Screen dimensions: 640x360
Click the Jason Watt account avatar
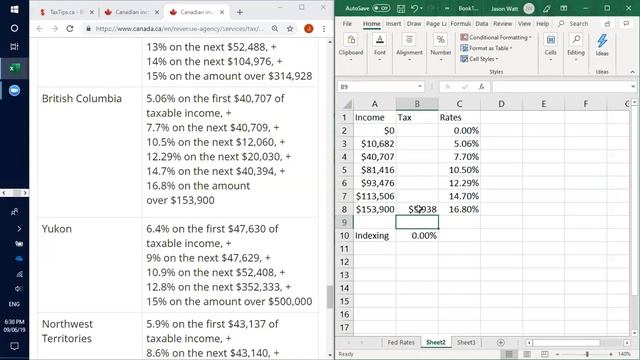point(529,8)
